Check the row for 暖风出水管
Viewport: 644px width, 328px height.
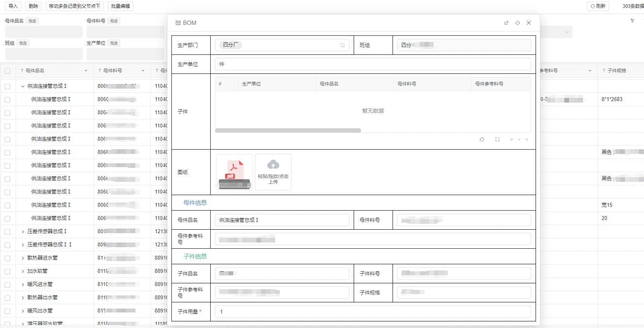click(7, 311)
